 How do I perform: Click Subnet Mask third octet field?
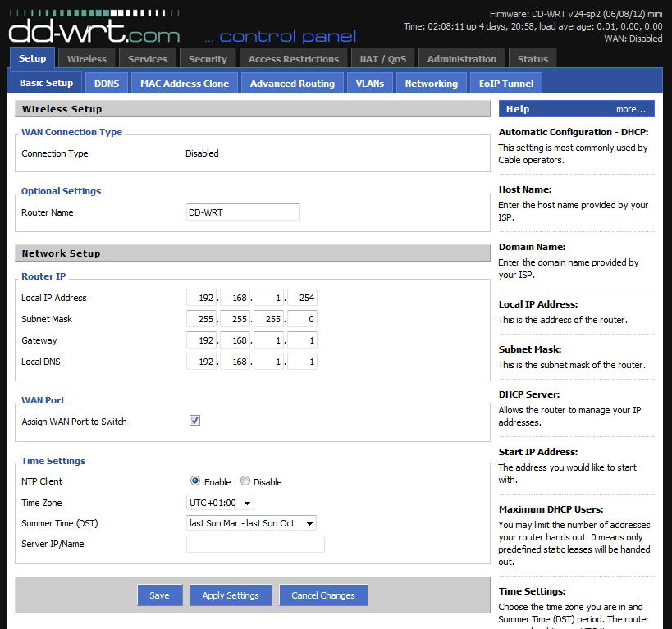(x=268, y=319)
